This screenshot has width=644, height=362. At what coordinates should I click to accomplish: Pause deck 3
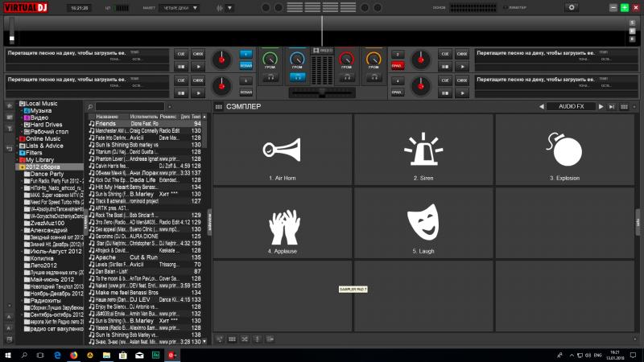(x=181, y=93)
